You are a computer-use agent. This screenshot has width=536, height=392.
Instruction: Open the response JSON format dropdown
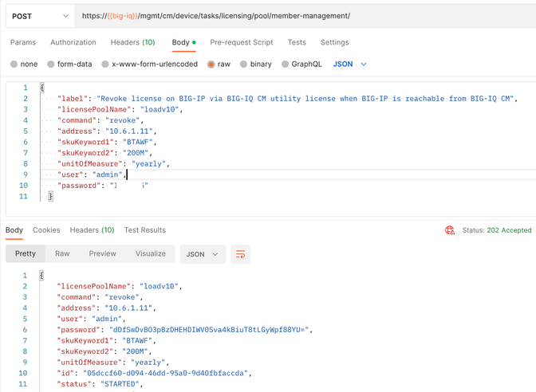click(203, 254)
